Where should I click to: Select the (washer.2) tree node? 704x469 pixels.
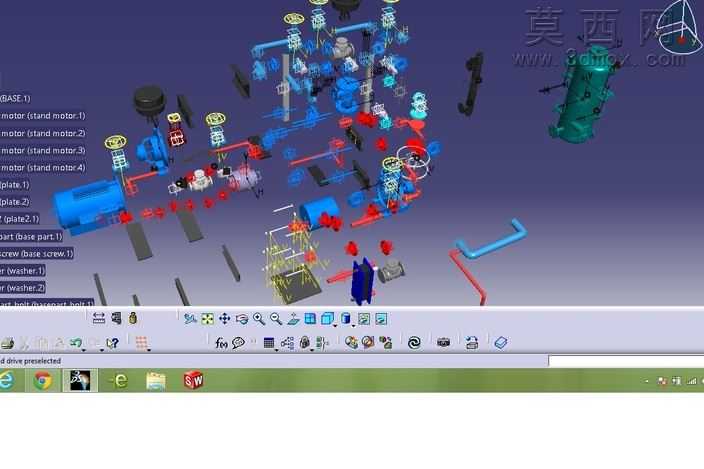coord(22,288)
